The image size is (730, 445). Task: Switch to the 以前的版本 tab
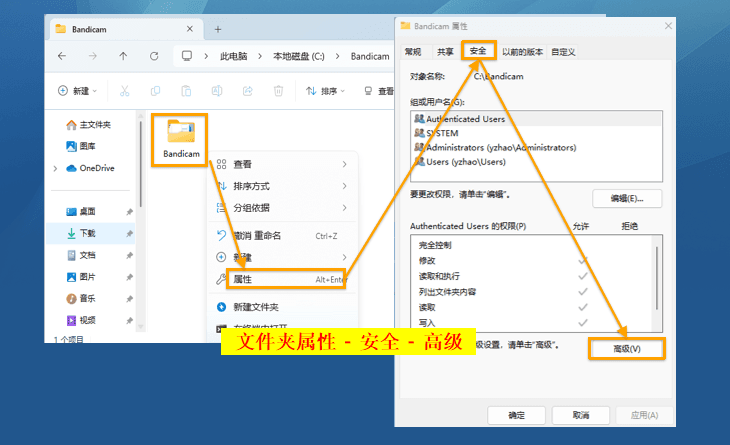[x=522, y=52]
